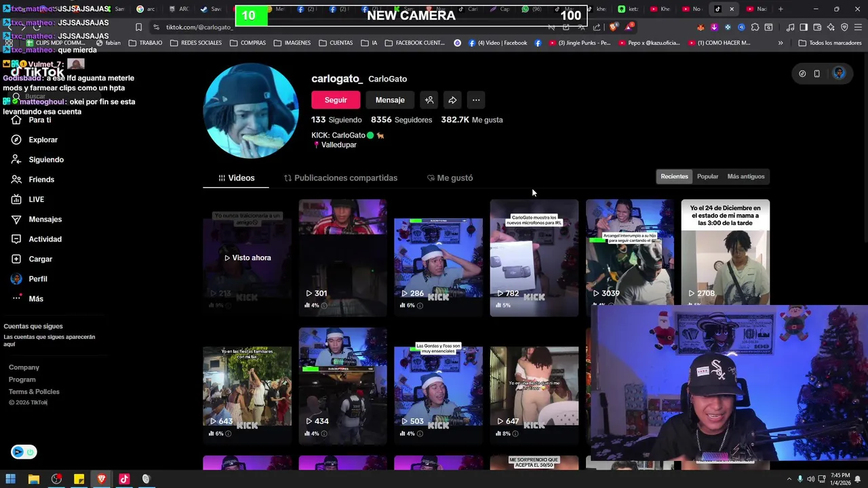Open Cargar upload page

point(31,259)
